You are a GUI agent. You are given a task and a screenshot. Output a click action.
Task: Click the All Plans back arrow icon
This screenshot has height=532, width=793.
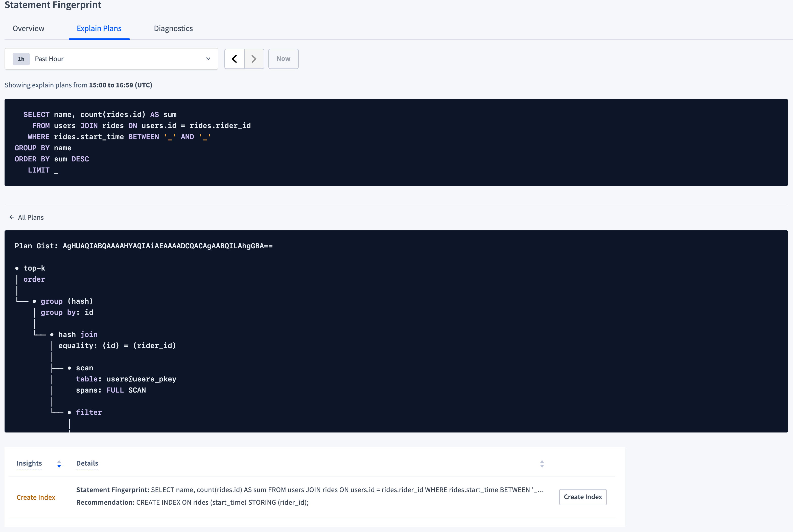(12, 217)
